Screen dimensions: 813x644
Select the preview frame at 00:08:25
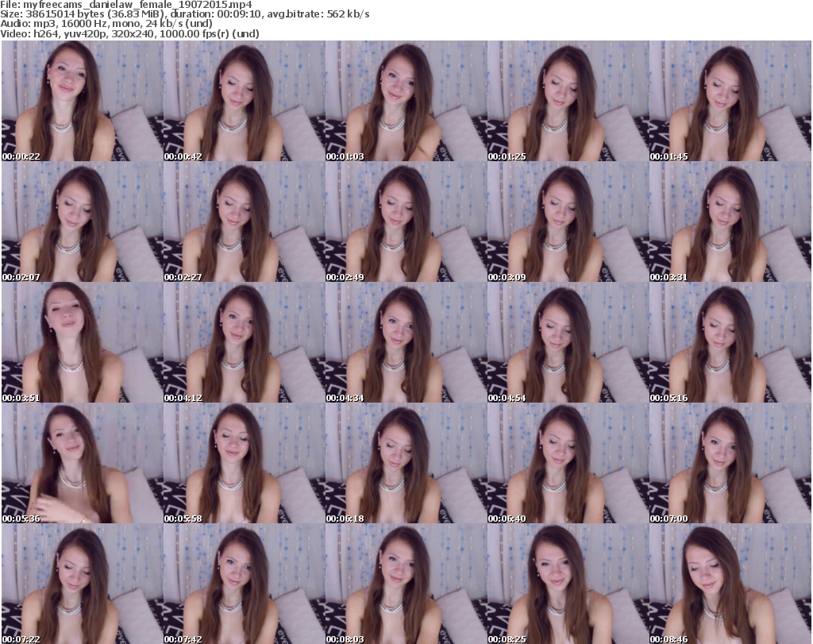point(568,584)
